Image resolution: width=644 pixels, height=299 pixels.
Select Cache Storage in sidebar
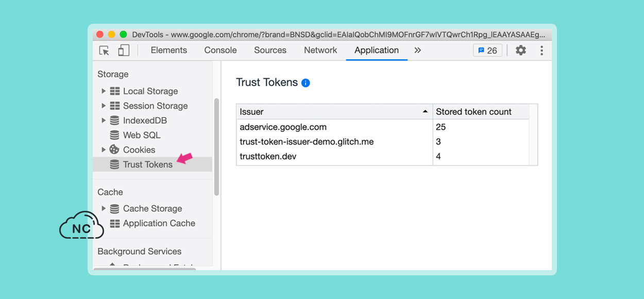pos(152,209)
